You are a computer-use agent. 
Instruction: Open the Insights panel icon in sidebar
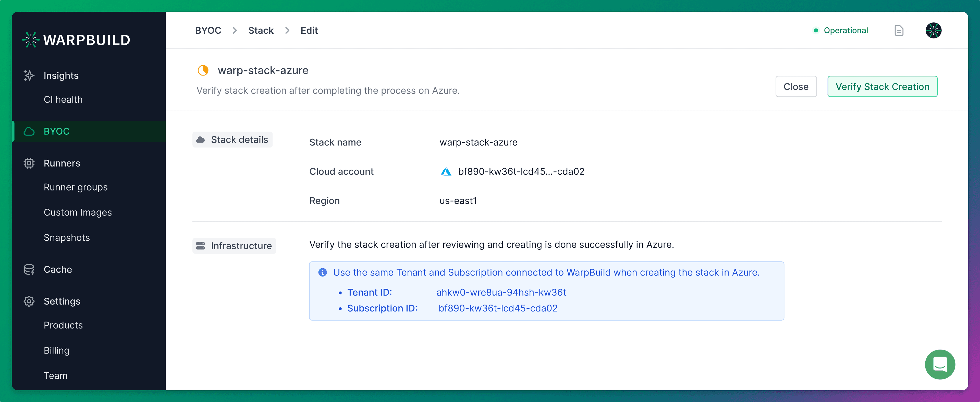tap(29, 75)
